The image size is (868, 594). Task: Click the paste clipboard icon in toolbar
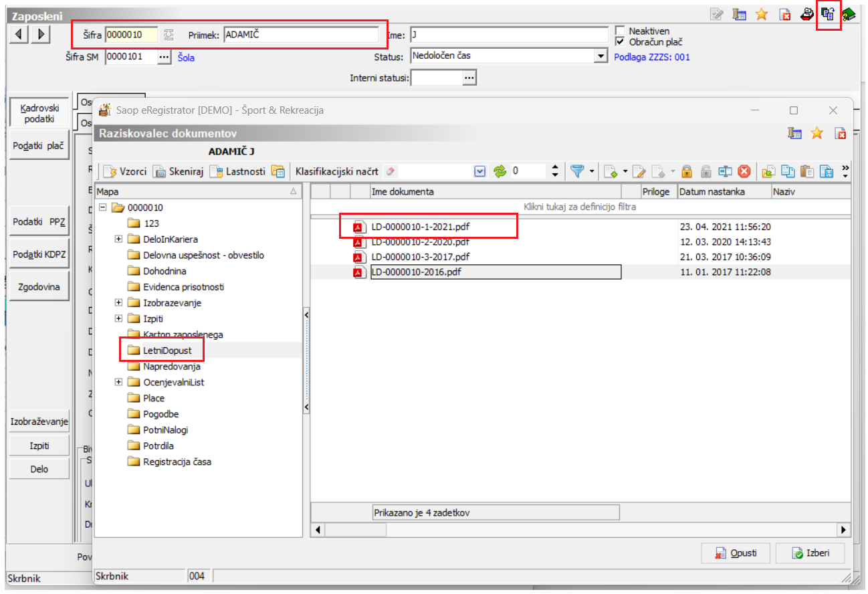[808, 171]
